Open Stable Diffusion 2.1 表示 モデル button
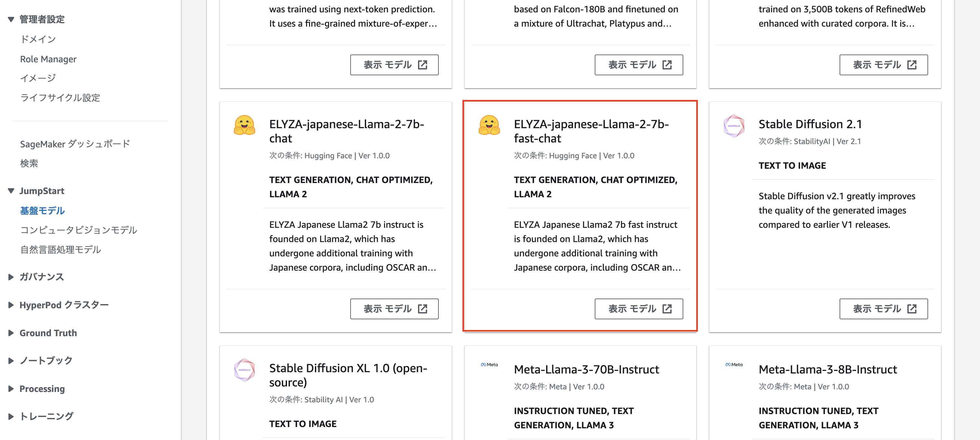The width and height of the screenshot is (980, 440). pyautogui.click(x=883, y=309)
